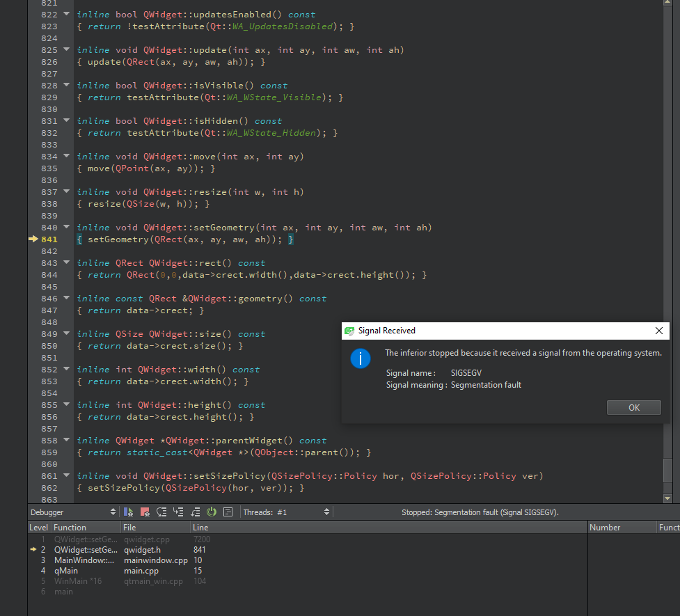The image size is (680, 616).
Task: Click the 'Stopped: Segmentation fault (Signal SIGSEGV).' status text
Action: (480, 512)
